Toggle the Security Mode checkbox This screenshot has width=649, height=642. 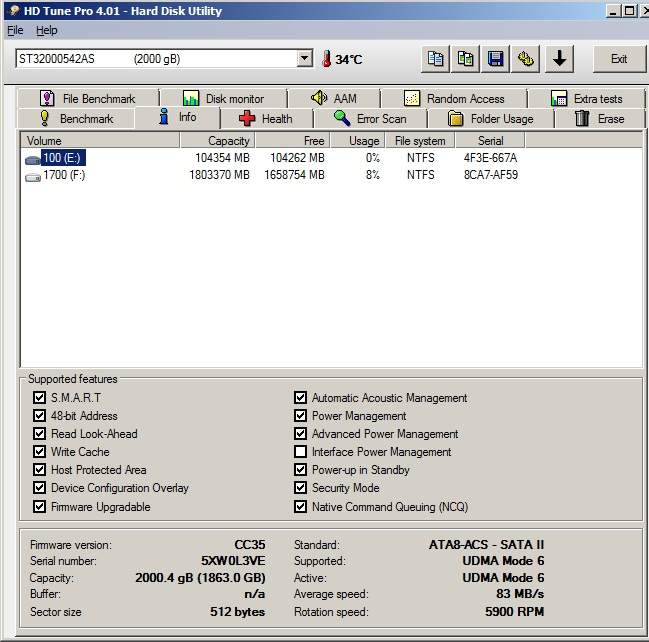pos(300,488)
